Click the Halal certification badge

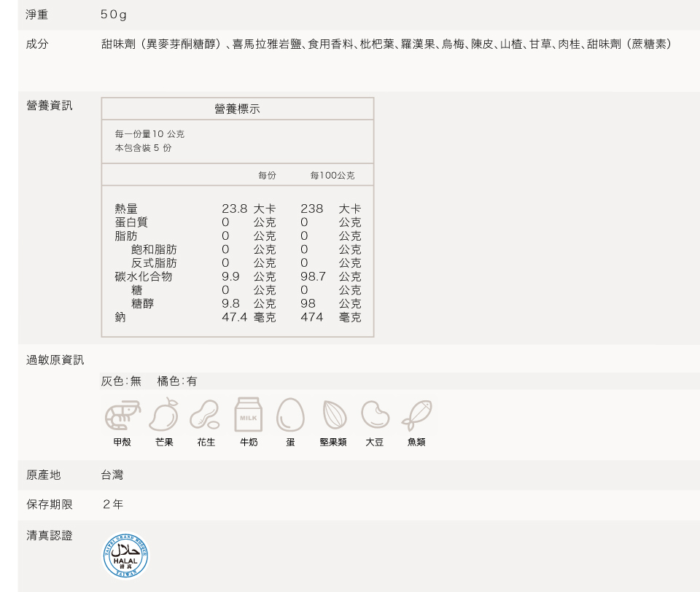pos(125,556)
